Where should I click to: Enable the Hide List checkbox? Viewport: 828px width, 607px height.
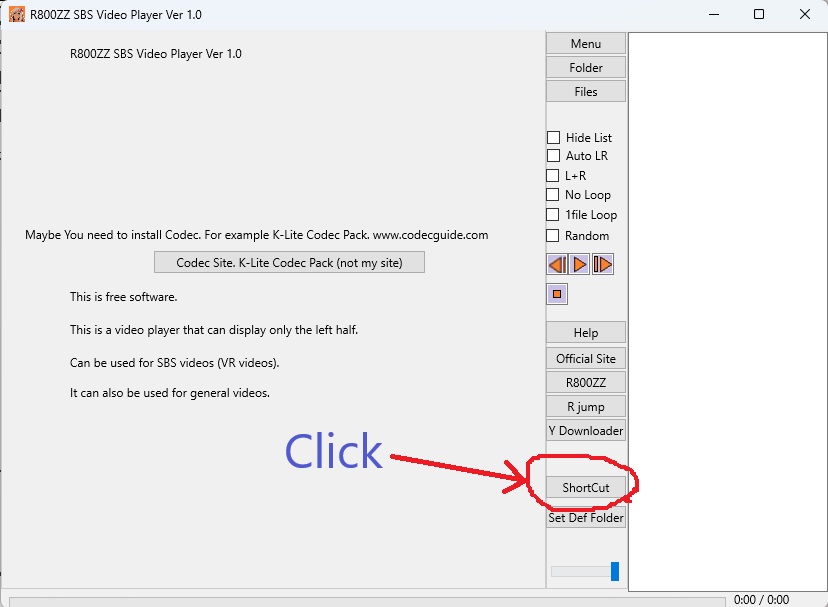(553, 138)
